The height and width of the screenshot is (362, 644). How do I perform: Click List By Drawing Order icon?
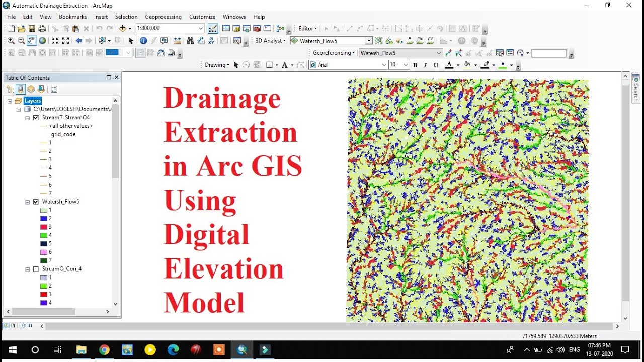[10, 89]
